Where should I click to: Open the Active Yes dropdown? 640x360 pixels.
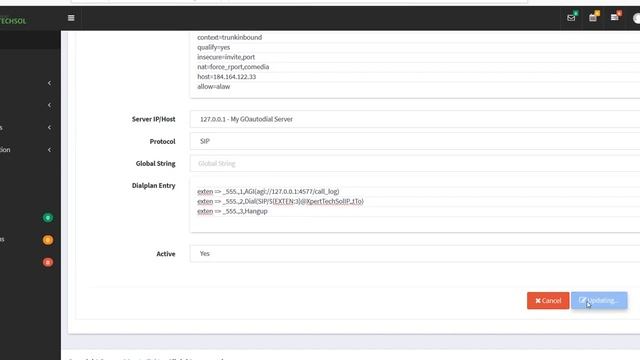415,253
